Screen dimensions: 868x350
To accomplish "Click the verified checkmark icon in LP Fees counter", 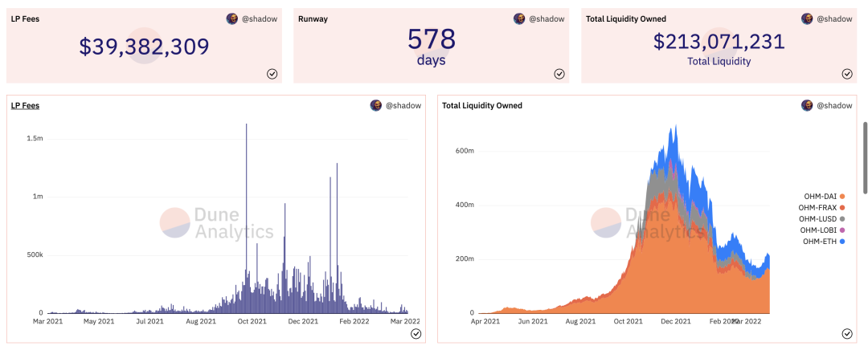I will 272,74.
